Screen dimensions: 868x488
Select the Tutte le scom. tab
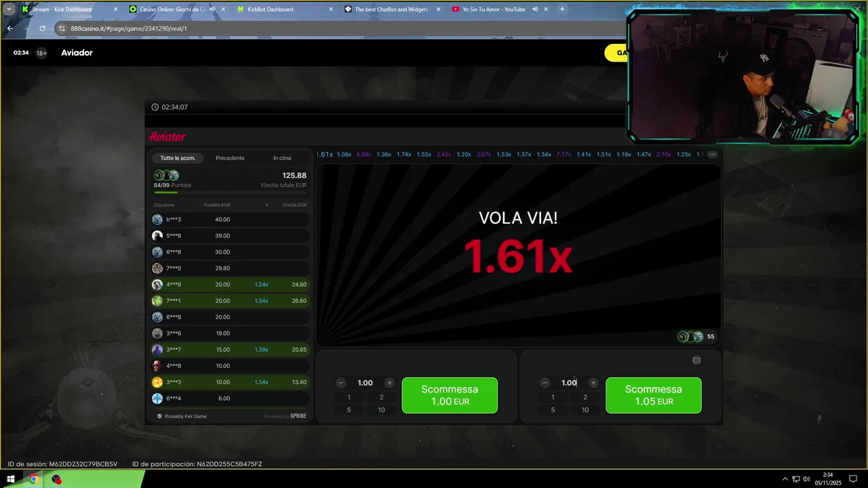pyautogui.click(x=178, y=158)
